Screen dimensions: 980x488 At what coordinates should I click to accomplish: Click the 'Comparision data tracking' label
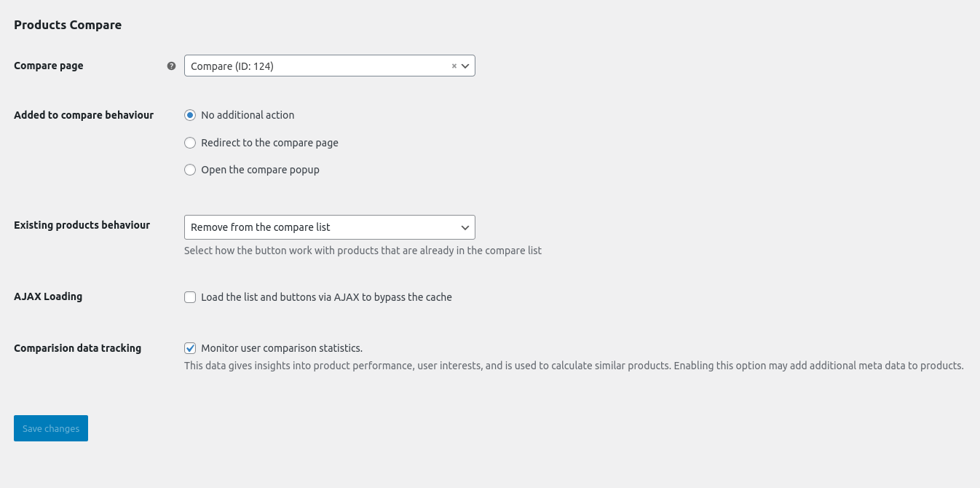(x=77, y=348)
